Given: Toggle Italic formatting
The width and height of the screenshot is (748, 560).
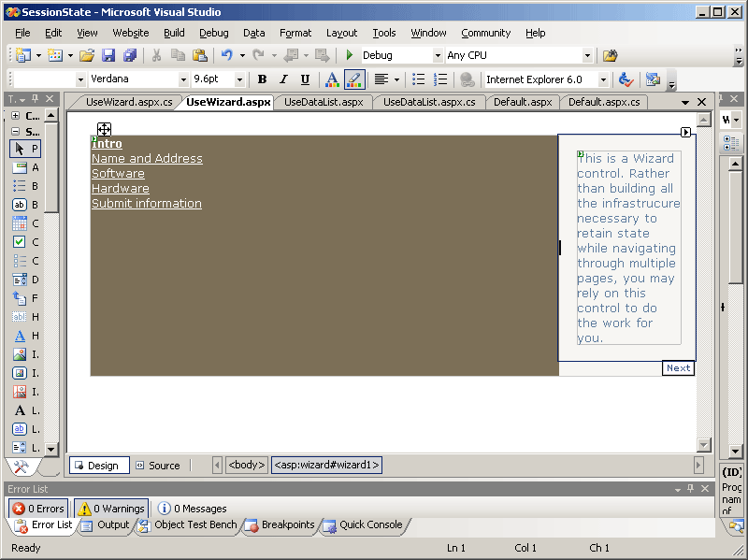Looking at the screenshot, I should 283,79.
